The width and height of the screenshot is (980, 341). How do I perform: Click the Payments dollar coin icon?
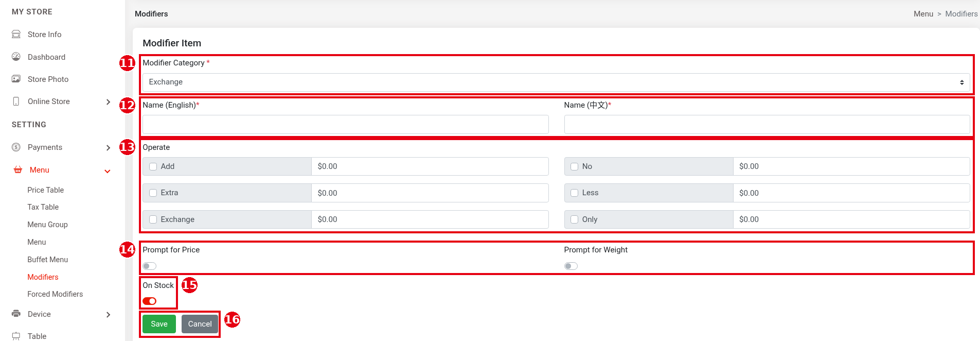tap(16, 147)
